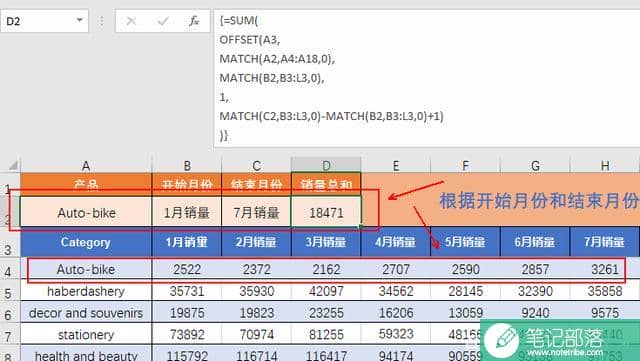Select column A header
640x361 pixels.
tap(86, 165)
